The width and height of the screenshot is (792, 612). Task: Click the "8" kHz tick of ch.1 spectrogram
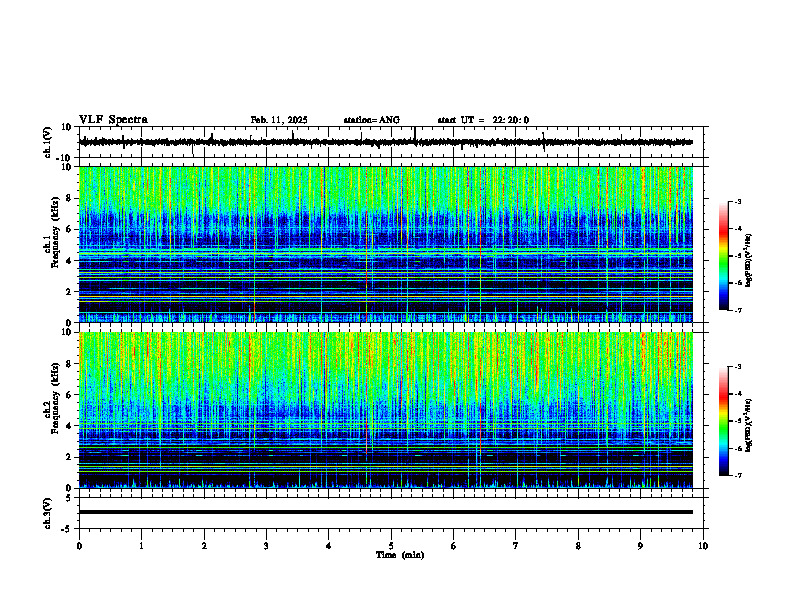click(70, 198)
